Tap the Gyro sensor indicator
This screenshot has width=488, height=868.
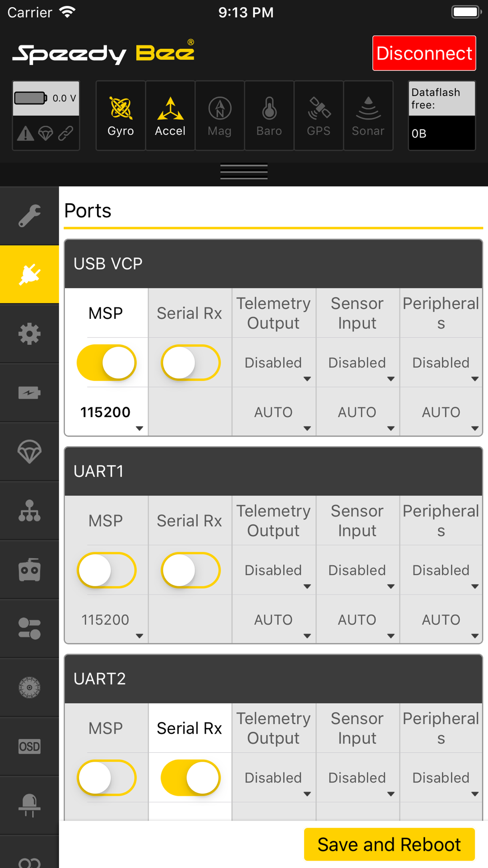(x=121, y=116)
